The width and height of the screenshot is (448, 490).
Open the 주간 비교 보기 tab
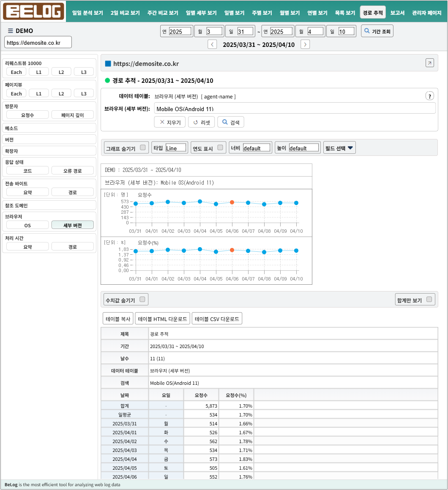(x=163, y=13)
